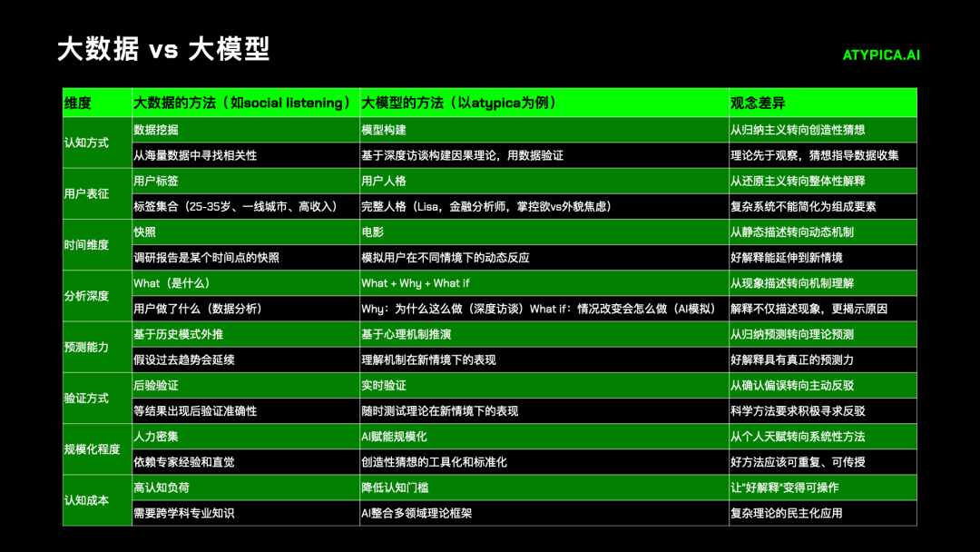Click the cell 模拟用户在不同情境下的动态反应
Image resolution: width=980 pixels, height=552 pixels.
[544, 258]
